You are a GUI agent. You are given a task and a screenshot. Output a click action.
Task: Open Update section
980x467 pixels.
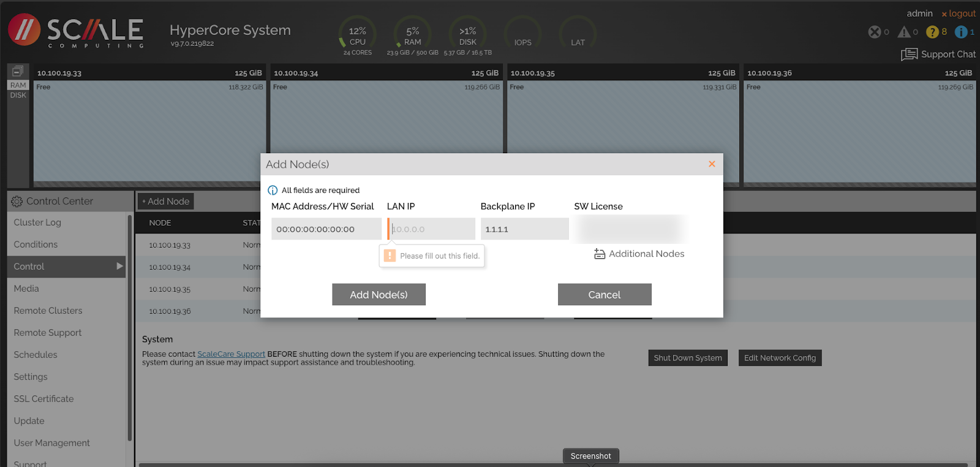(29, 421)
